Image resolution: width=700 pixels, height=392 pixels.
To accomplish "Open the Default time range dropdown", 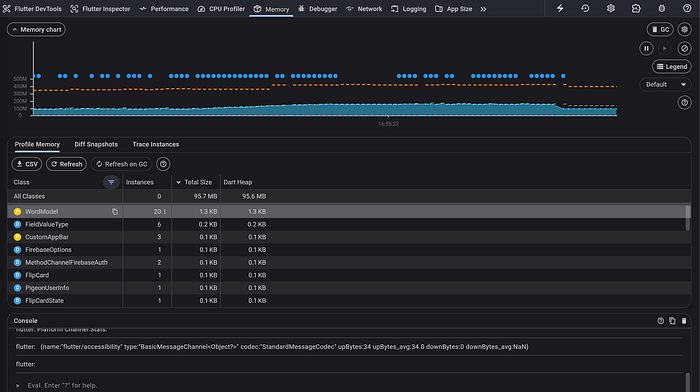I will [666, 84].
